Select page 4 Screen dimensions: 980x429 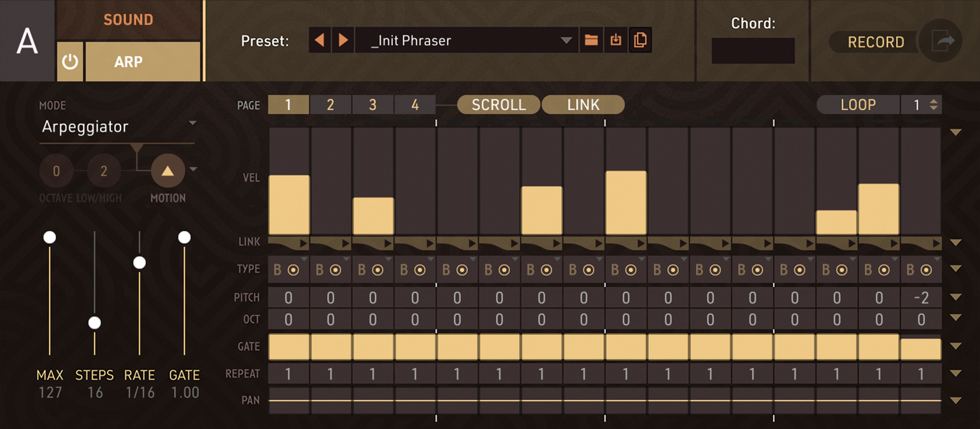[x=415, y=105]
